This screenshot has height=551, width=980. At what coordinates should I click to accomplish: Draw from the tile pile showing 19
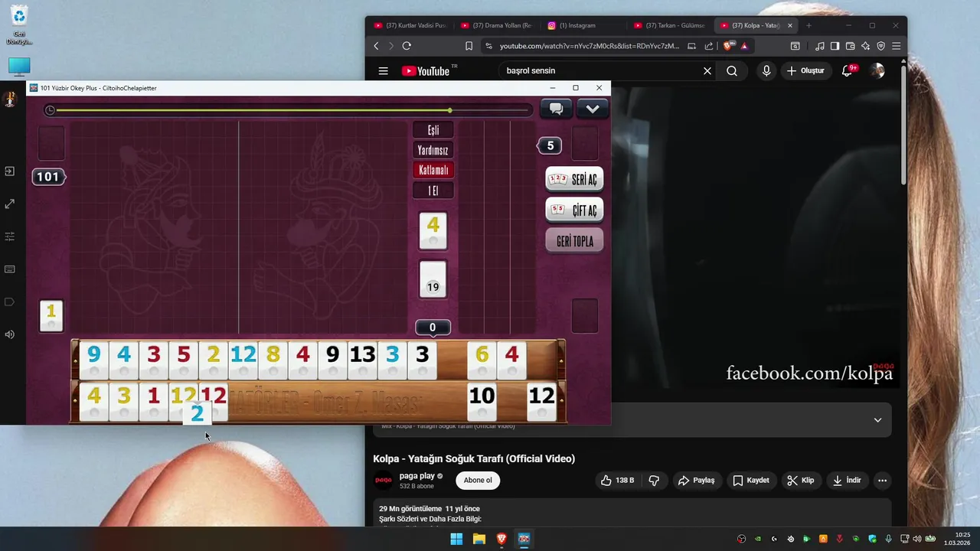(x=433, y=279)
